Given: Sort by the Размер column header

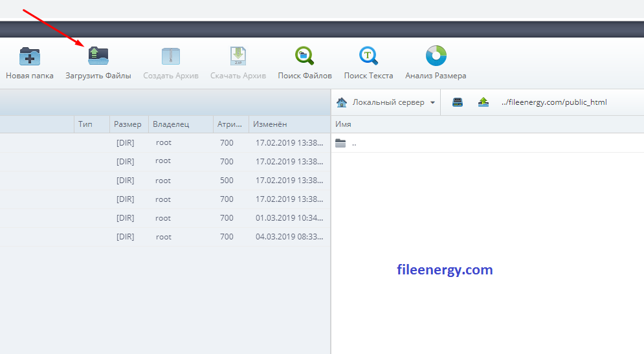Looking at the screenshot, I should (x=129, y=124).
